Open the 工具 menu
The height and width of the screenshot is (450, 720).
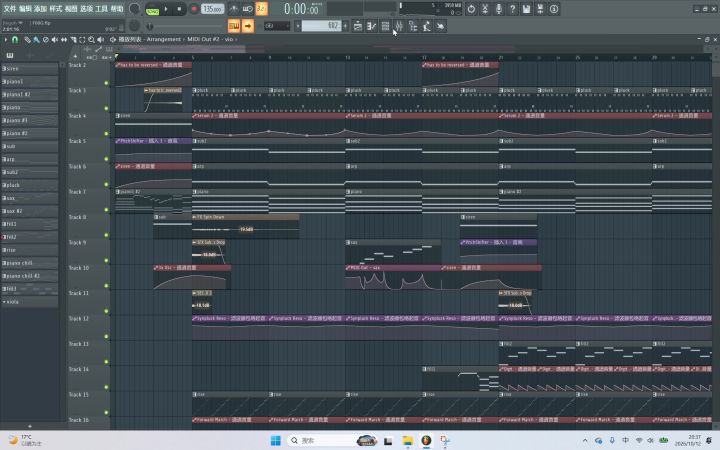click(101, 8)
